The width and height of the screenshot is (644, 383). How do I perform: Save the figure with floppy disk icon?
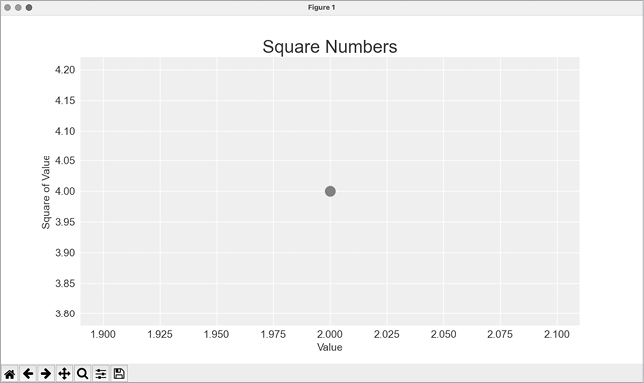(119, 374)
